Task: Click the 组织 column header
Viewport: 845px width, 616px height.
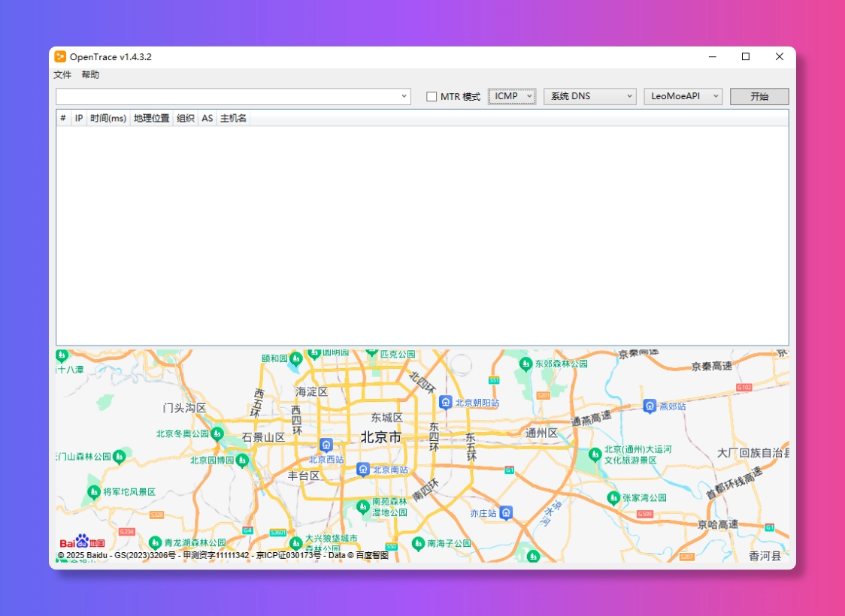Action: pyautogui.click(x=186, y=119)
